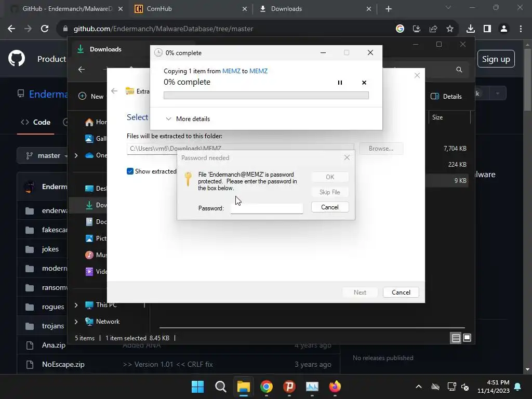Open the Windows Start menu
The width and height of the screenshot is (532, 399).
pos(197,387)
